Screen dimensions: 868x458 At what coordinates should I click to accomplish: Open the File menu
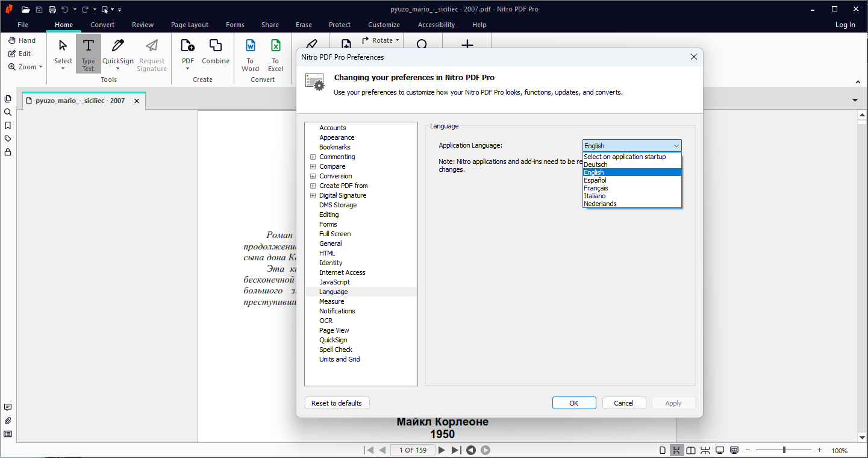point(23,25)
